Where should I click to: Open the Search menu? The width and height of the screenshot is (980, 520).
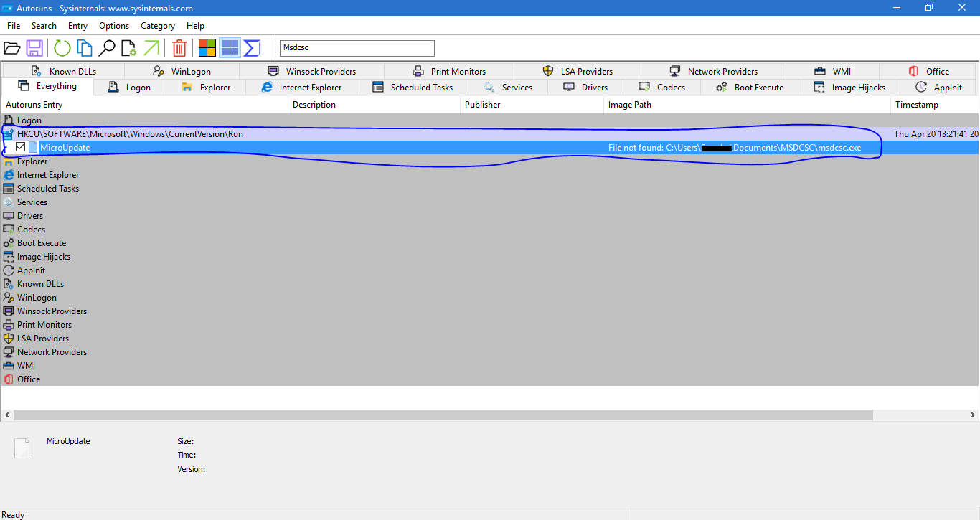click(44, 26)
